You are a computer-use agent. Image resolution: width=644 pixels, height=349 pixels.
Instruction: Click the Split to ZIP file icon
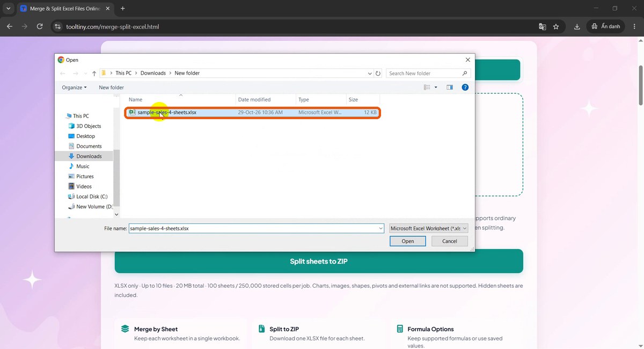click(261, 329)
